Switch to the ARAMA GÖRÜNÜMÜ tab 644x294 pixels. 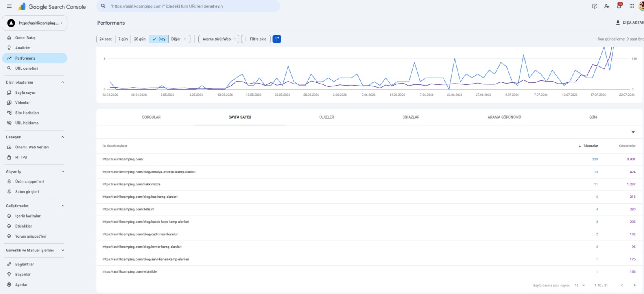[x=504, y=117]
